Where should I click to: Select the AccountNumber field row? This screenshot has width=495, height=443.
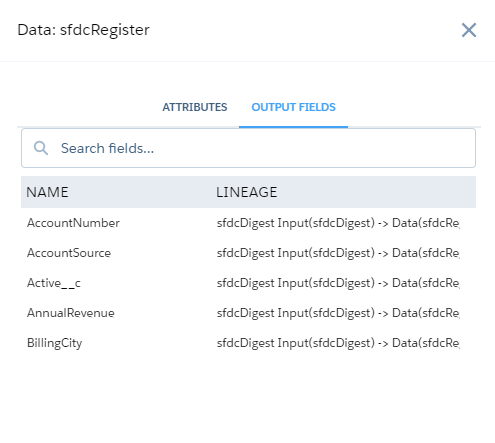tap(248, 223)
